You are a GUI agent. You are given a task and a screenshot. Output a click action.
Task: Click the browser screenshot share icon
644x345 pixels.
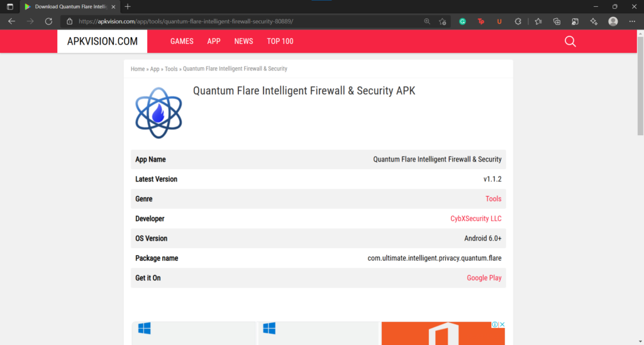[x=575, y=21]
